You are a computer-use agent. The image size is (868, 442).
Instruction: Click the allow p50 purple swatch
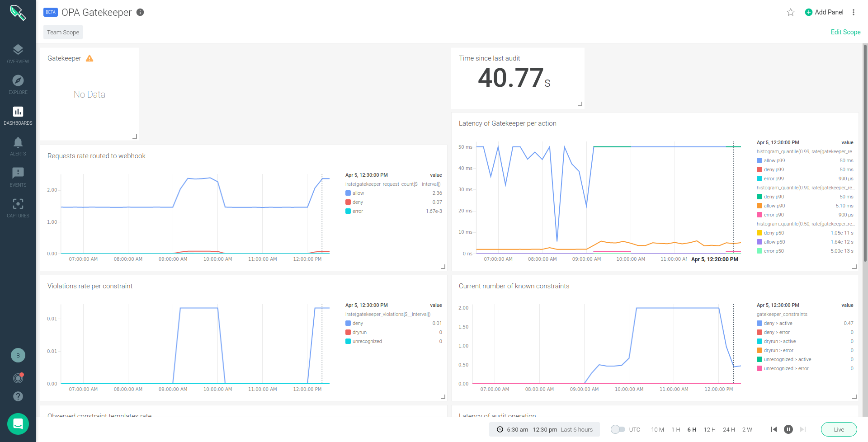click(759, 242)
